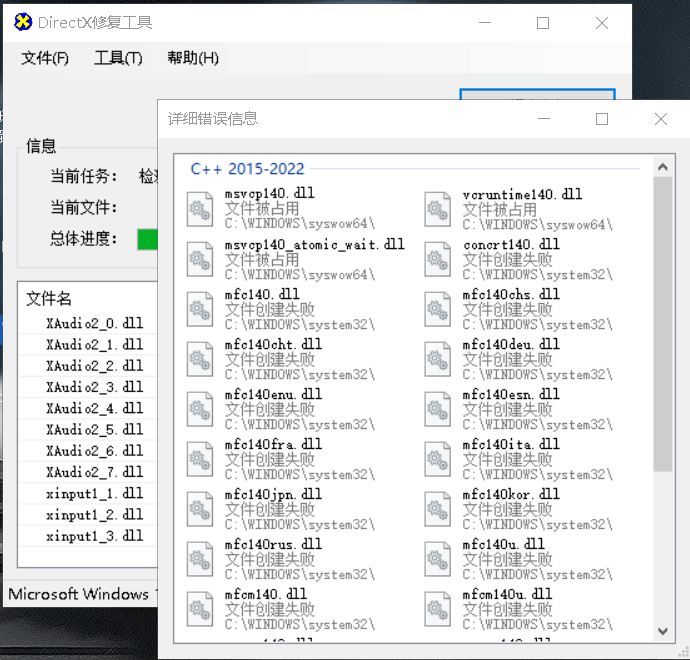
Task: Click the mfc140enu.dll file icon
Action: click(200, 409)
